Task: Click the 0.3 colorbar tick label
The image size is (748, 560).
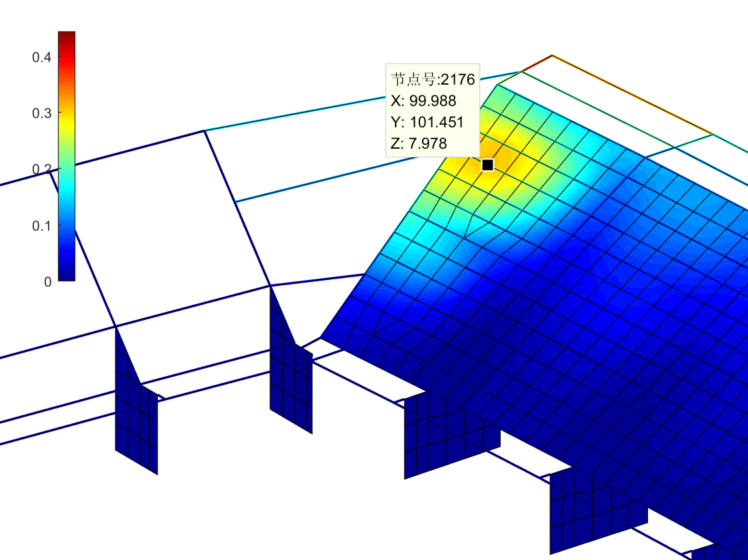Action: [41, 113]
